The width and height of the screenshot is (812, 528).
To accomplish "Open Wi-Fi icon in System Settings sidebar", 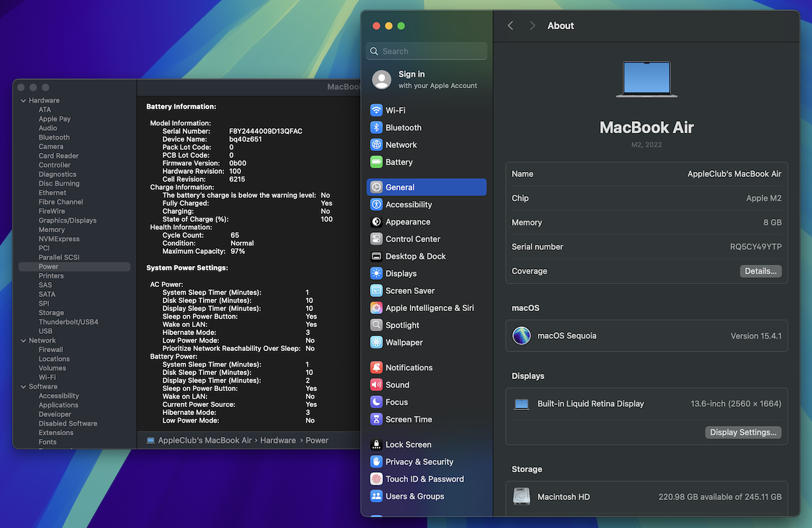I will click(x=376, y=110).
